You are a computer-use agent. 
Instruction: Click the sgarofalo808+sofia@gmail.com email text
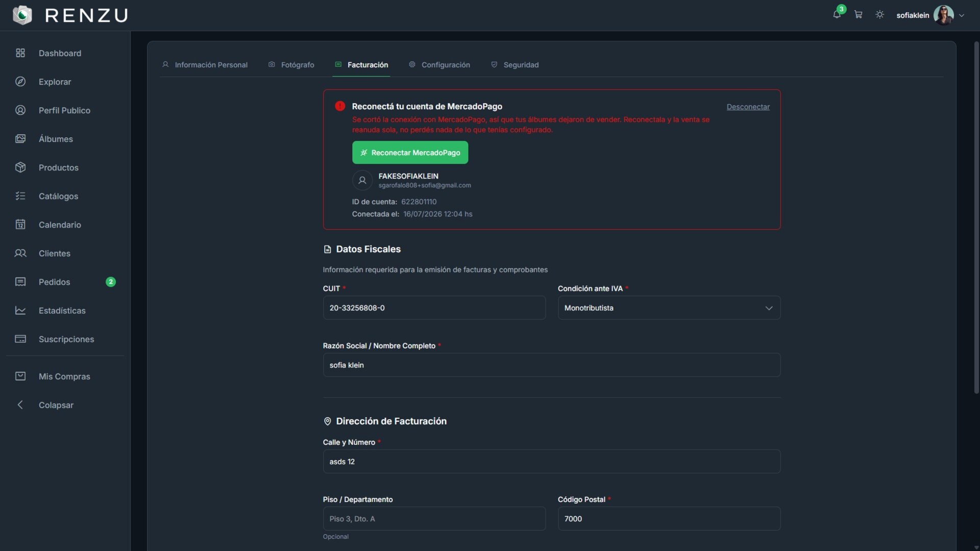tap(424, 185)
